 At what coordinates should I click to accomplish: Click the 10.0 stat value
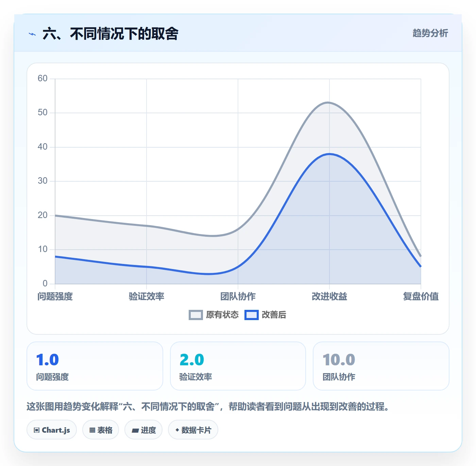coord(339,360)
